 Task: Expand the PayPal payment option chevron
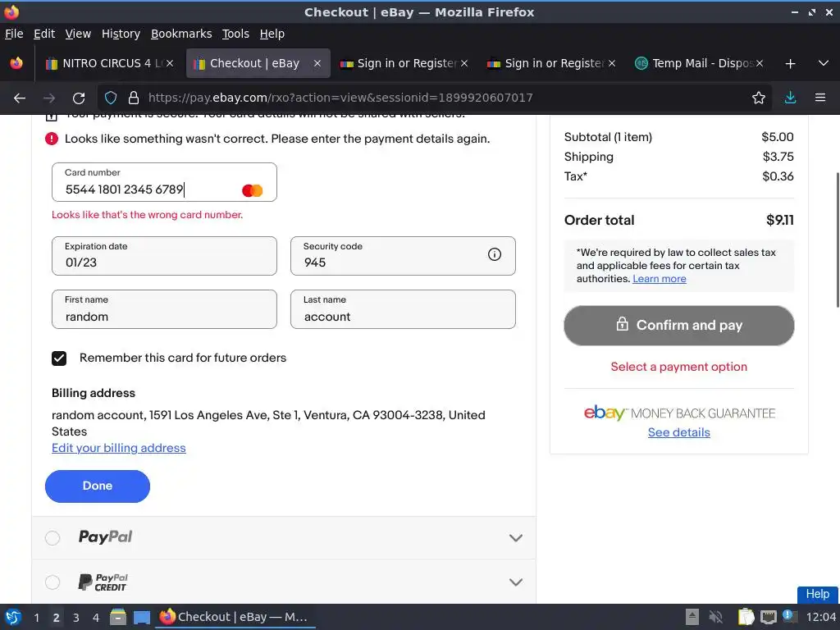[x=515, y=538]
